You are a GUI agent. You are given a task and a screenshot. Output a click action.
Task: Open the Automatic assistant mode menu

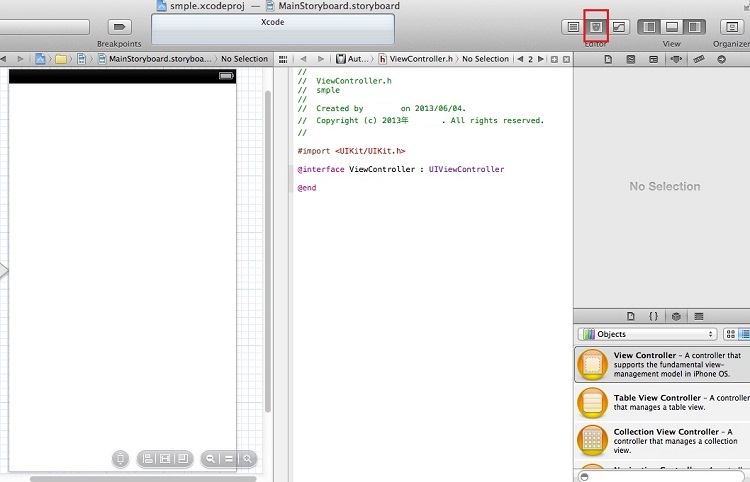coord(353,59)
